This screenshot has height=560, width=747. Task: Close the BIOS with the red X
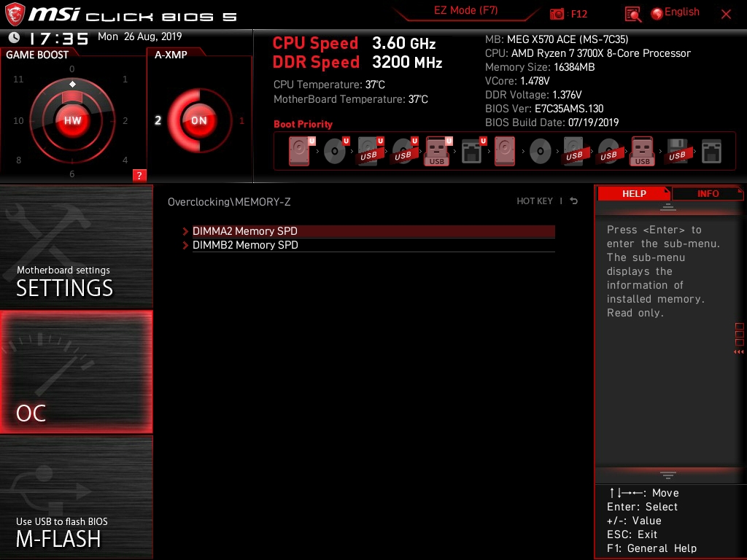click(726, 15)
